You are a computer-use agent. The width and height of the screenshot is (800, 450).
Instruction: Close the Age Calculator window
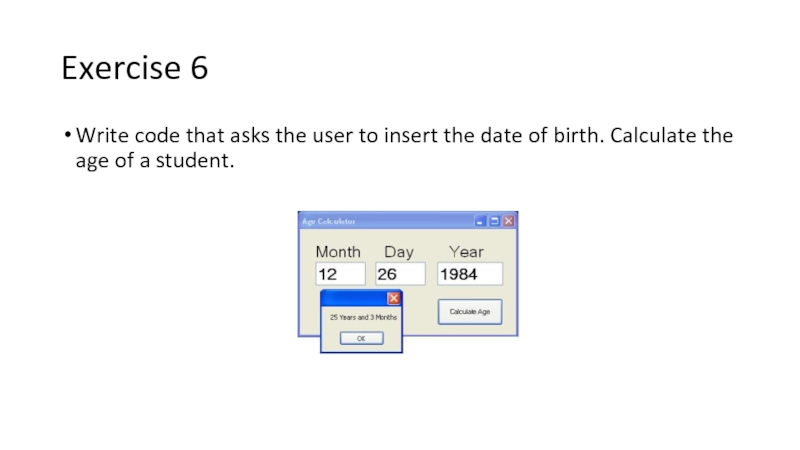pos(508,221)
